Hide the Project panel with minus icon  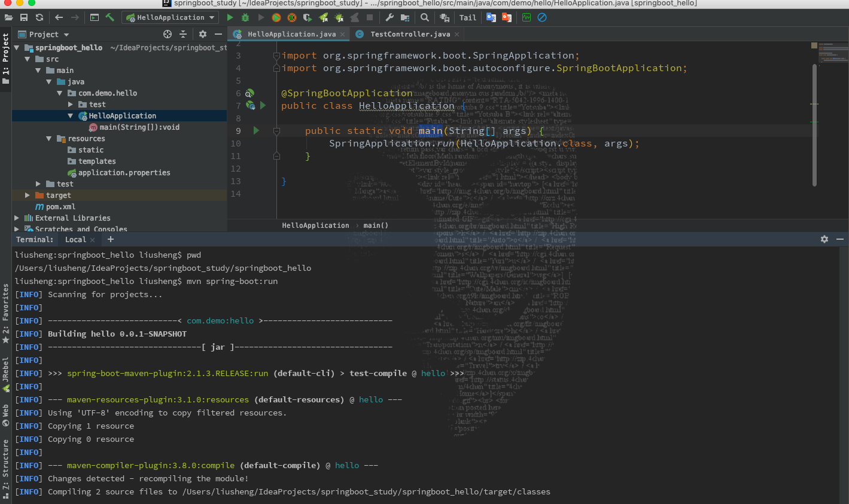click(x=218, y=34)
